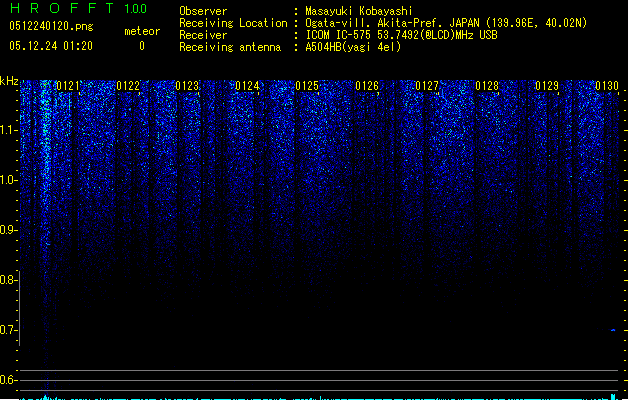Viewport: 629px width, 400px height.
Task: Click the 1.0 kHz axis label
Action: [8, 180]
